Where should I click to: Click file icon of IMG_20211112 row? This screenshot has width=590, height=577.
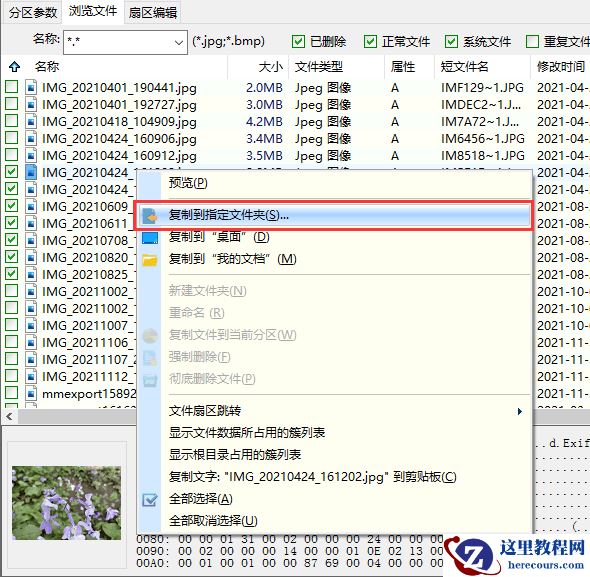click(31, 376)
